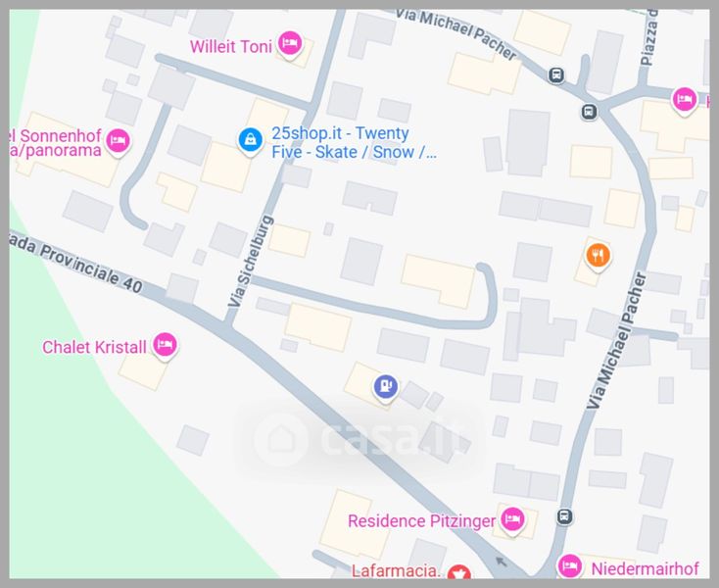
Task: Click the Chalet Kristall text label
Action: (94, 347)
